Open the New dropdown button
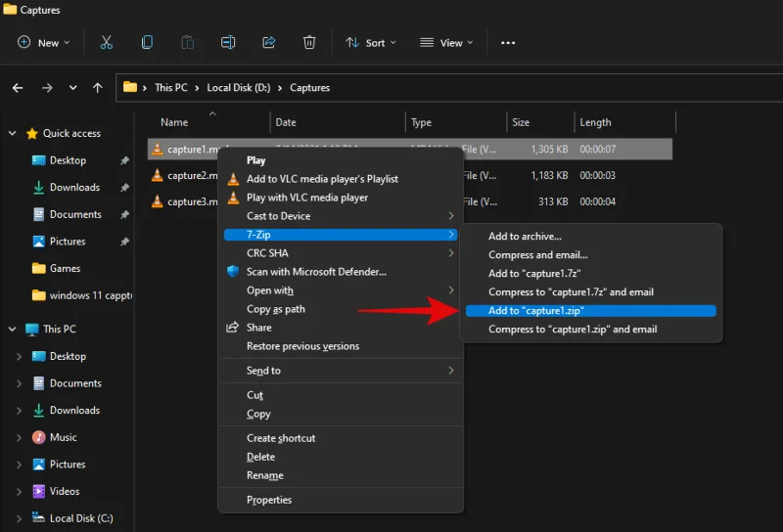This screenshot has height=532, width=783. tap(44, 43)
